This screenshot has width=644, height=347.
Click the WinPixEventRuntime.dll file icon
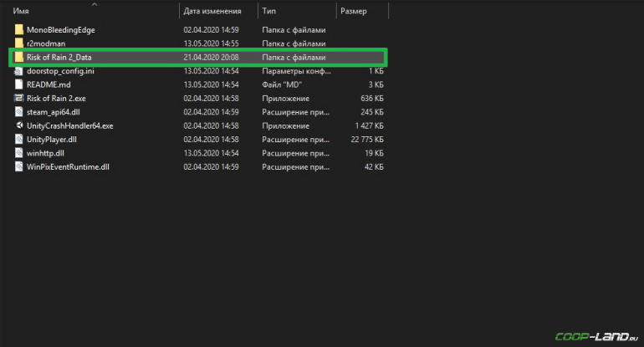coord(19,166)
